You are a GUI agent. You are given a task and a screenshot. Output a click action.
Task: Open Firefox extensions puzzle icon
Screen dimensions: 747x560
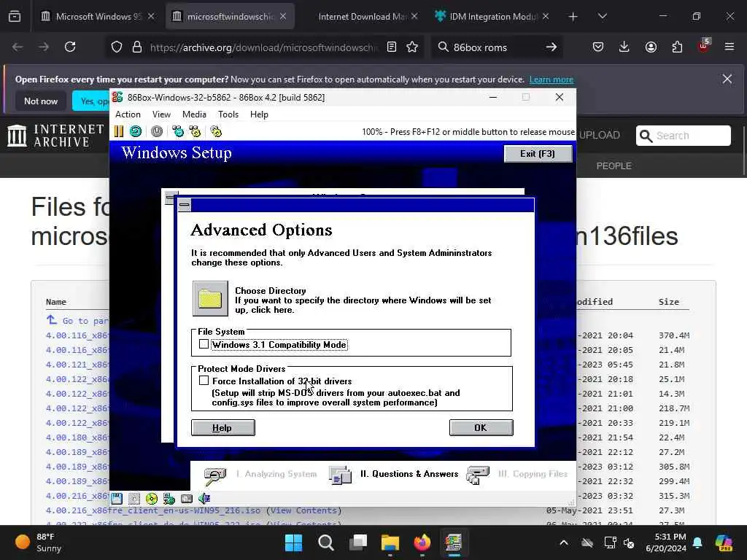tap(677, 47)
